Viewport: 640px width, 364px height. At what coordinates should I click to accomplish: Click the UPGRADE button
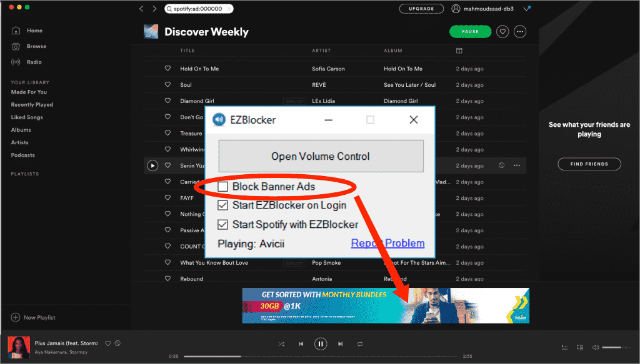coord(421,9)
